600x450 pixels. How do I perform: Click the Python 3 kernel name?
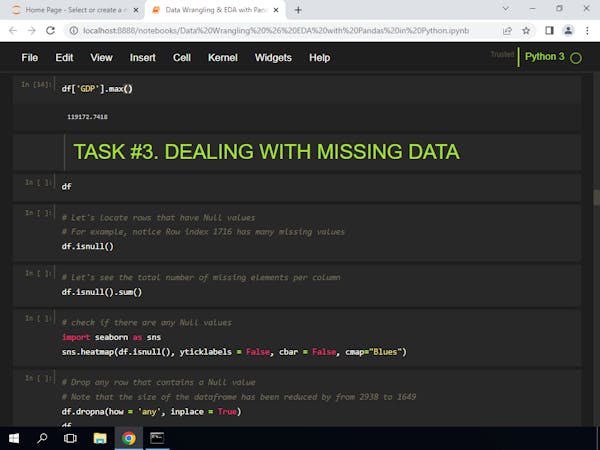pos(545,57)
